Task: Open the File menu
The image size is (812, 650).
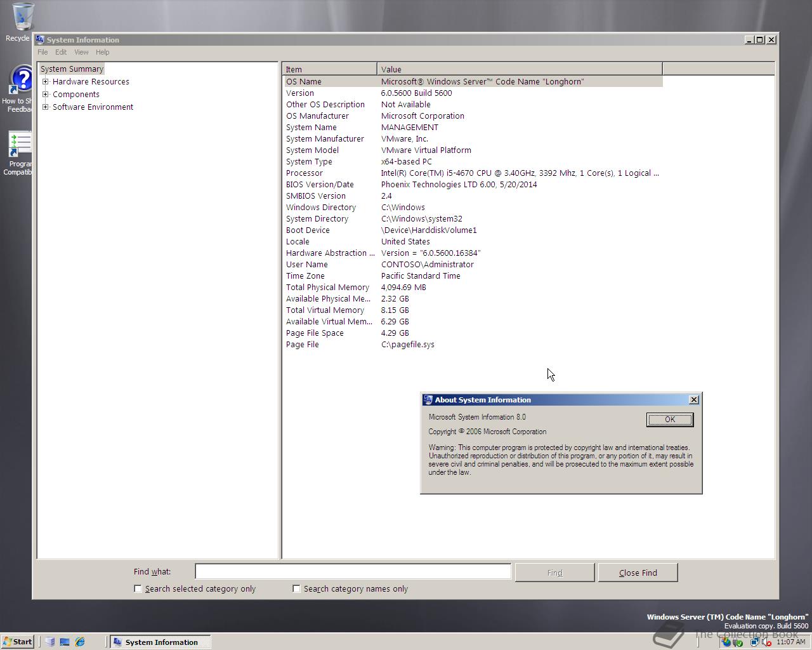Action: click(43, 52)
